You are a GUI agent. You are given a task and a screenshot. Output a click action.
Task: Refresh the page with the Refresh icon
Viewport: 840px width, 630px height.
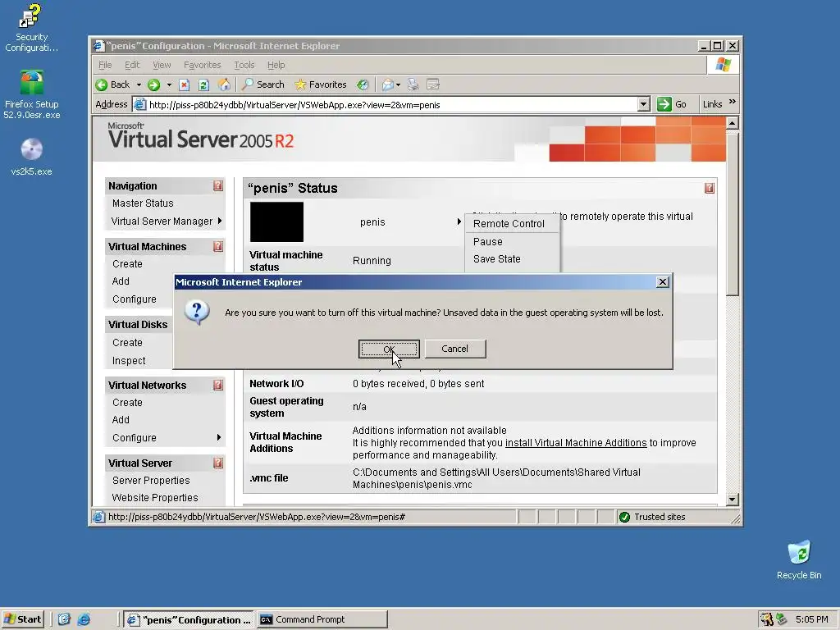pos(203,84)
